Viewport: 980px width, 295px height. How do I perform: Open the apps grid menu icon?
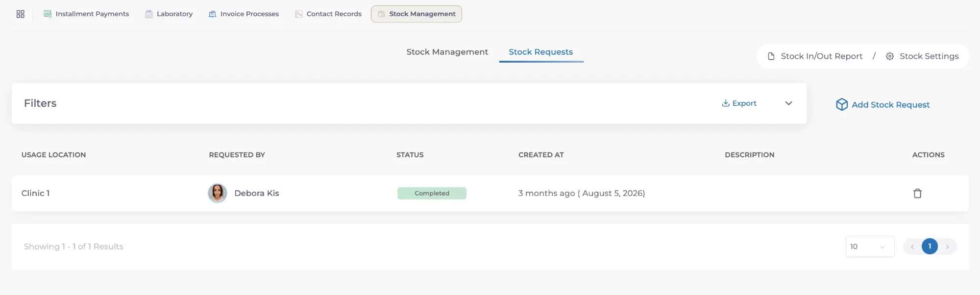pyautogui.click(x=20, y=14)
